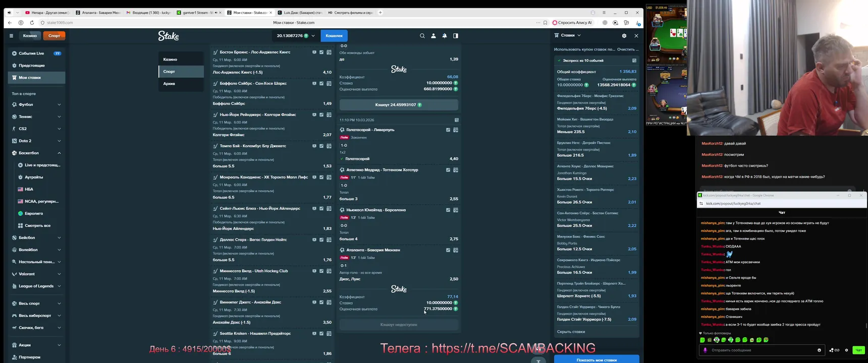Image resolution: width=868 pixels, height=363 pixels.
Task: Click green Чат button in chat window
Action: 858,350
